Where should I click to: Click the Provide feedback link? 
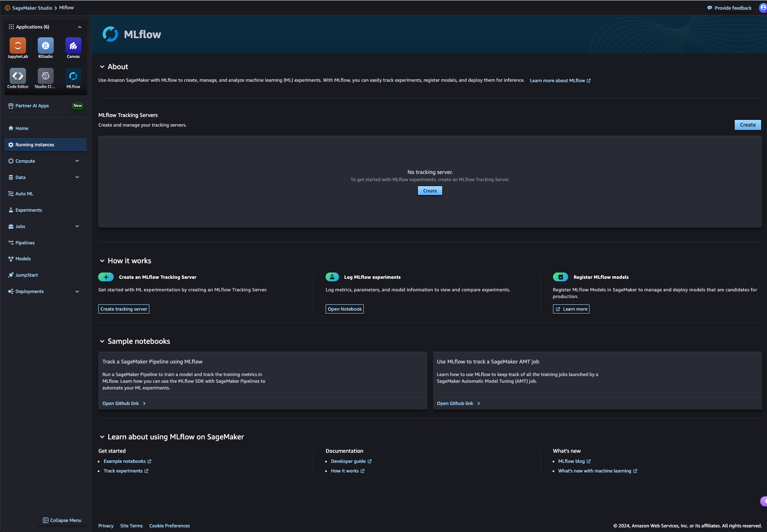click(x=729, y=8)
